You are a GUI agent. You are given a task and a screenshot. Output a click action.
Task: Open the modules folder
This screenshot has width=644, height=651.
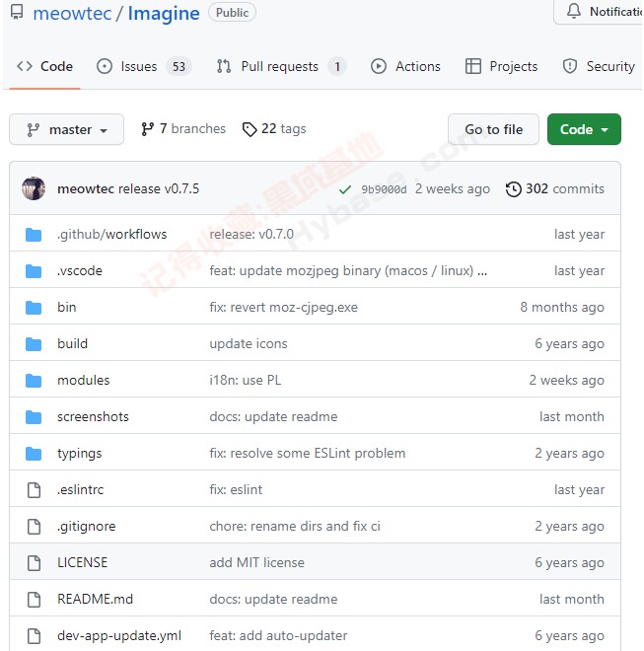point(84,381)
